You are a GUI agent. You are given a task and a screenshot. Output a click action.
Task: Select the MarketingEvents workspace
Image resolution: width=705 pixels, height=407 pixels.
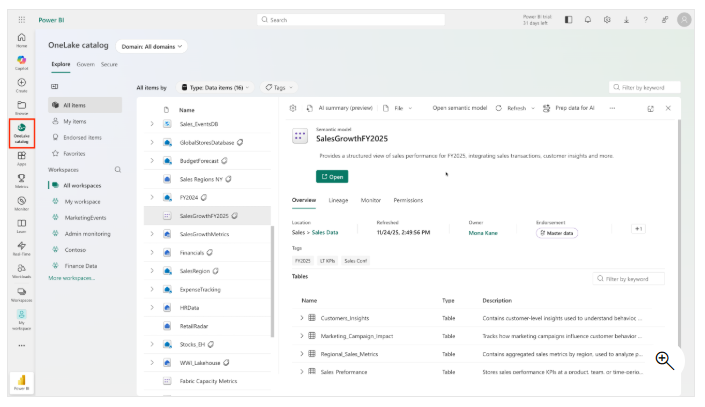85,218
